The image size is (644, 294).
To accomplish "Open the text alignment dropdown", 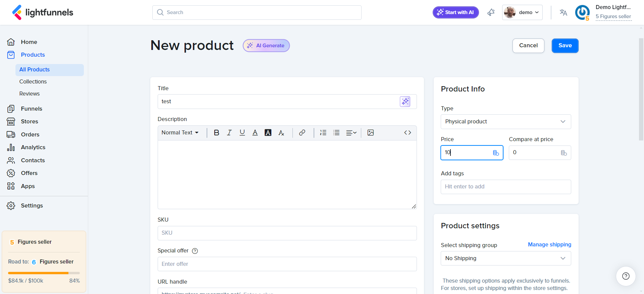I will (x=351, y=133).
